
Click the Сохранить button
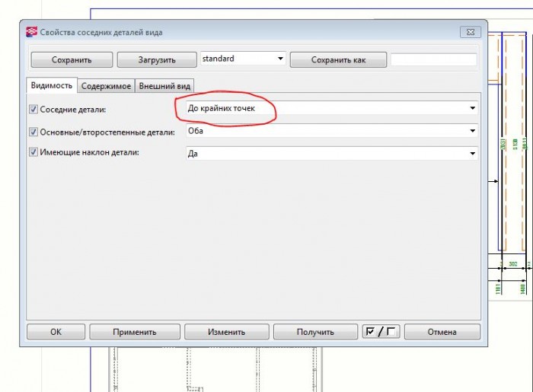point(72,60)
